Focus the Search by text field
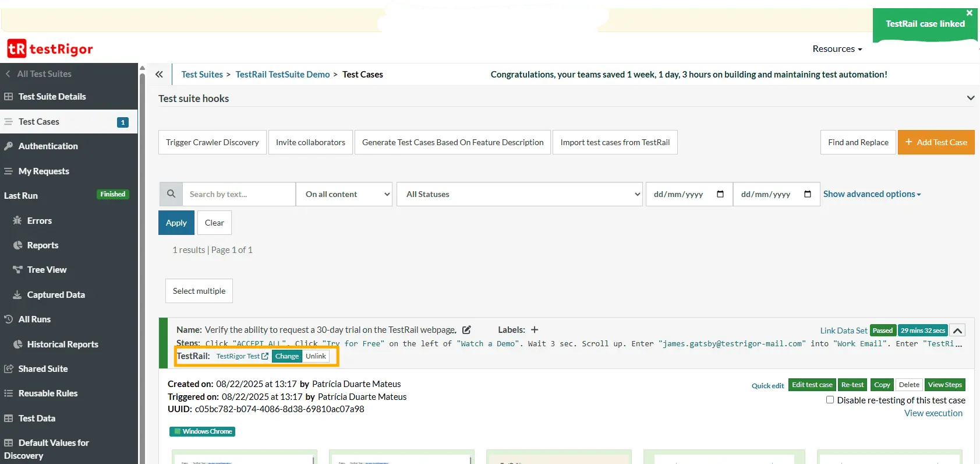 239,194
